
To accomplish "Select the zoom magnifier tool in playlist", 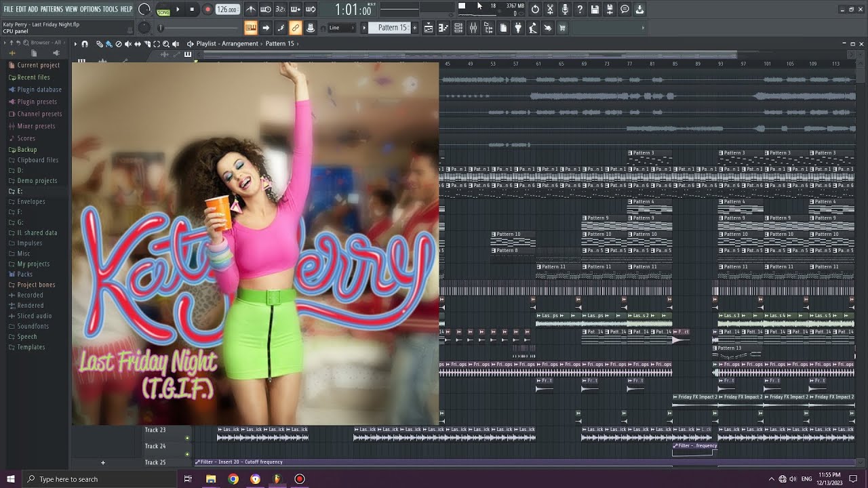I will (x=166, y=43).
